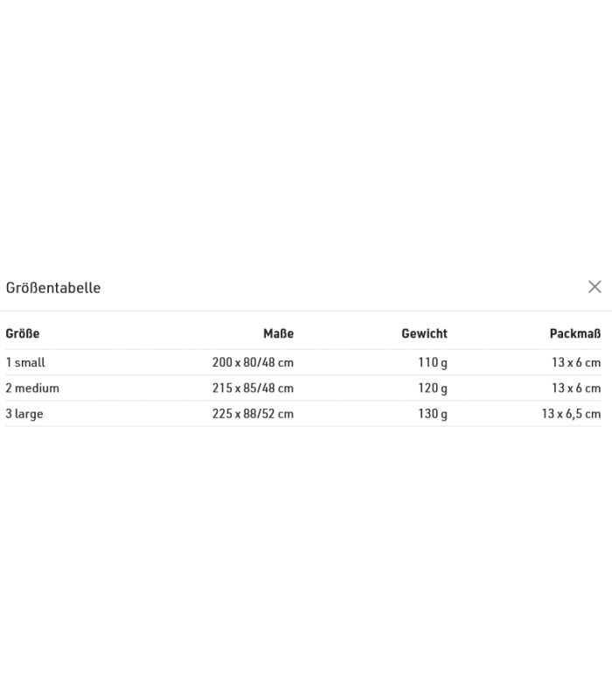
Task: Click the 110 g weight value
Action: 433,362
